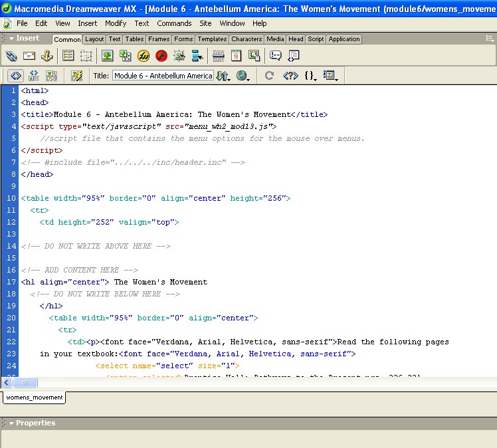Open the Site menu

click(205, 23)
